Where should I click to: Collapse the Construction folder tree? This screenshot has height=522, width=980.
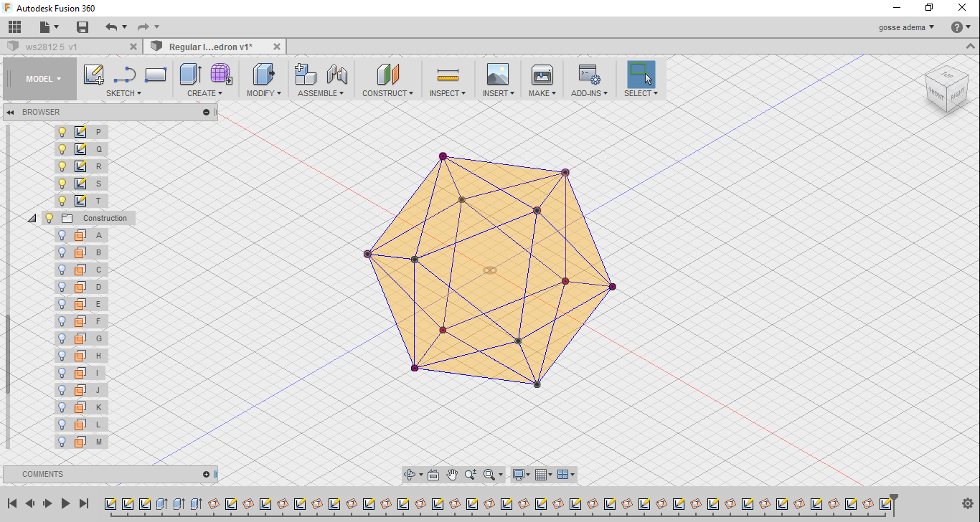pyautogui.click(x=32, y=218)
